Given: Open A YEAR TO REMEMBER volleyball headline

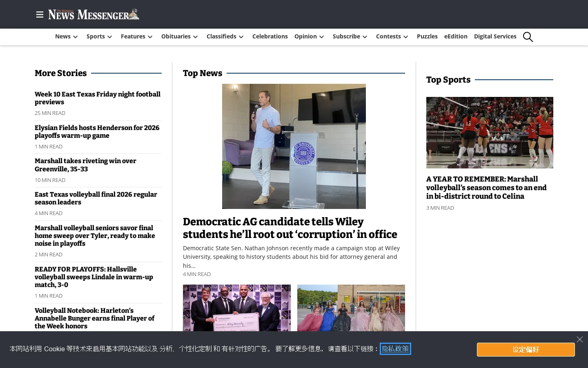Looking at the screenshot, I should coord(486,188).
